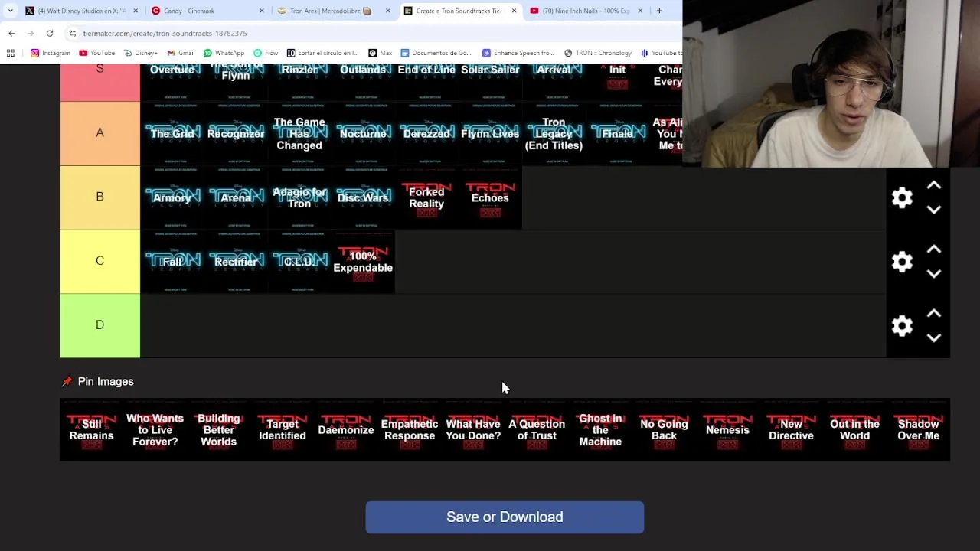Screen dimensions: 980x551
Task: Select '100% Expendable' in tier C
Action: 363,262
